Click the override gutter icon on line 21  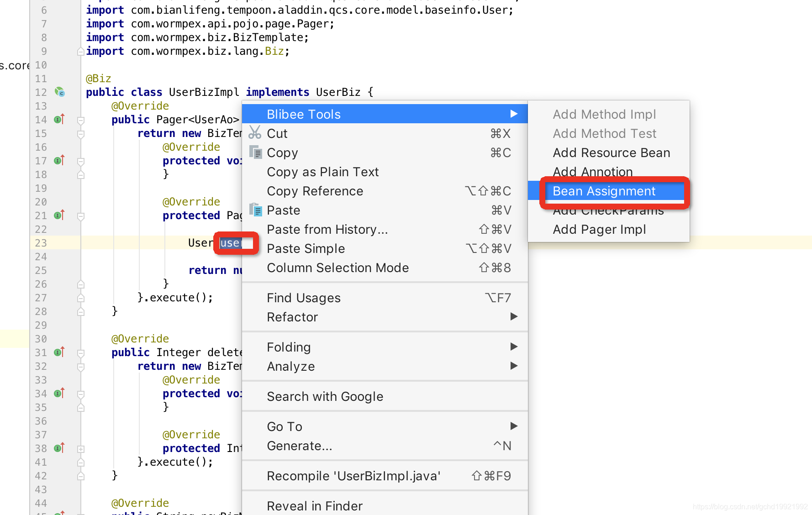coord(59,215)
